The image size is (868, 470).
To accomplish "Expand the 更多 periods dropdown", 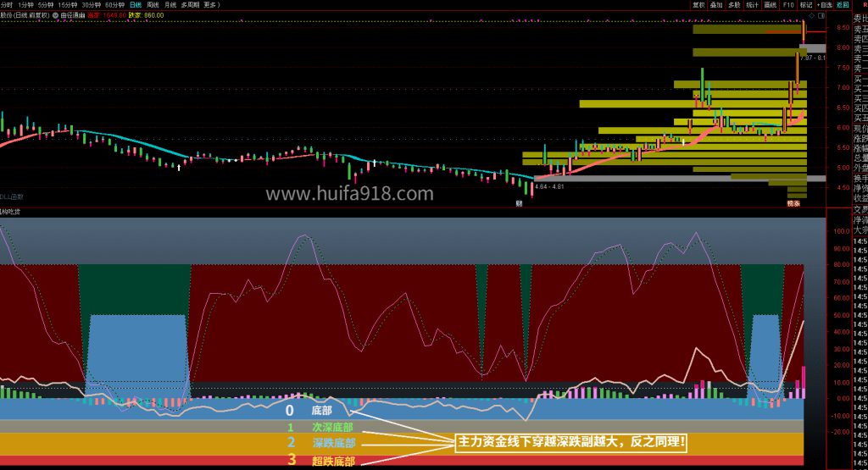I will (208, 5).
